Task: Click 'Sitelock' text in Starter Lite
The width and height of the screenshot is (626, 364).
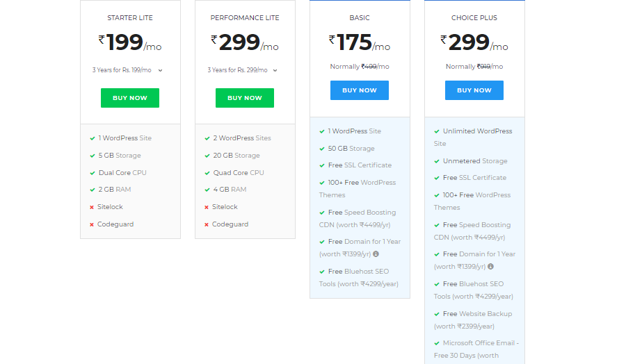Action: tap(110, 207)
